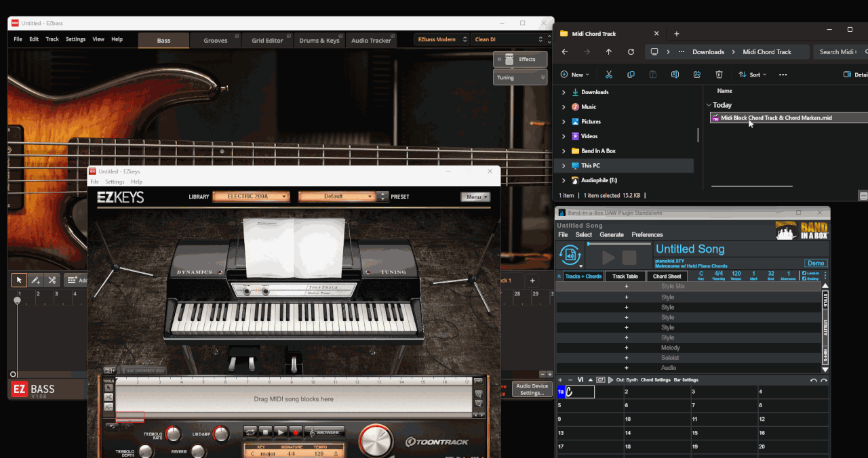This screenshot has width=868, height=458.
Task: Open Bar Settings in Band-in-a-Box
Action: 686,380
